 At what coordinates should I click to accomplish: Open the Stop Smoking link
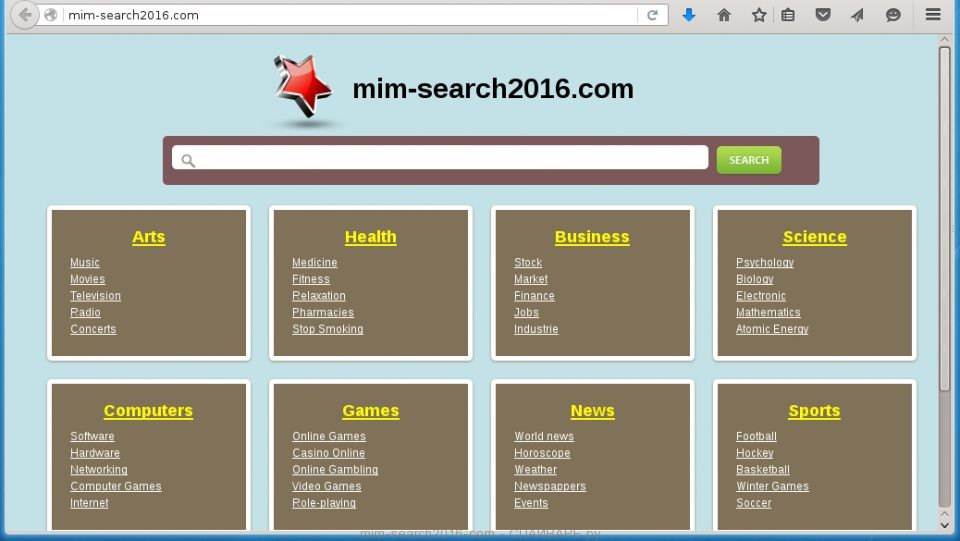[327, 329]
